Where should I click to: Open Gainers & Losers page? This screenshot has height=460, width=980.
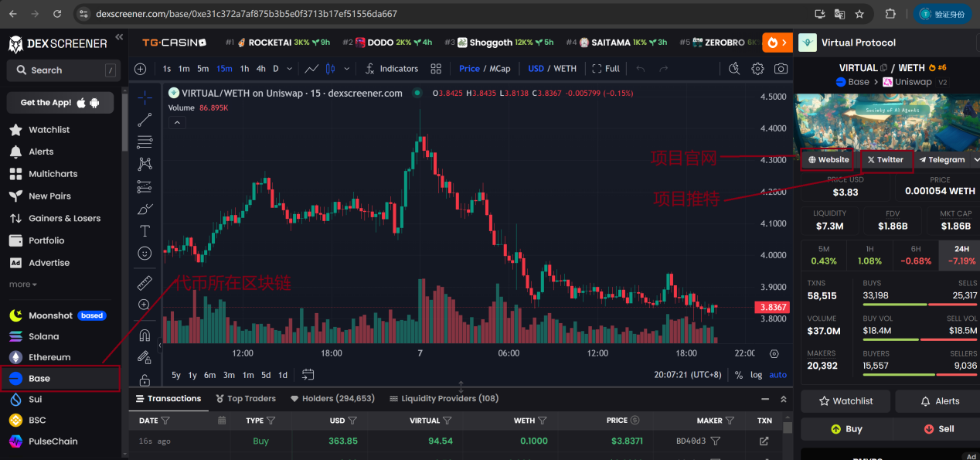65,218
